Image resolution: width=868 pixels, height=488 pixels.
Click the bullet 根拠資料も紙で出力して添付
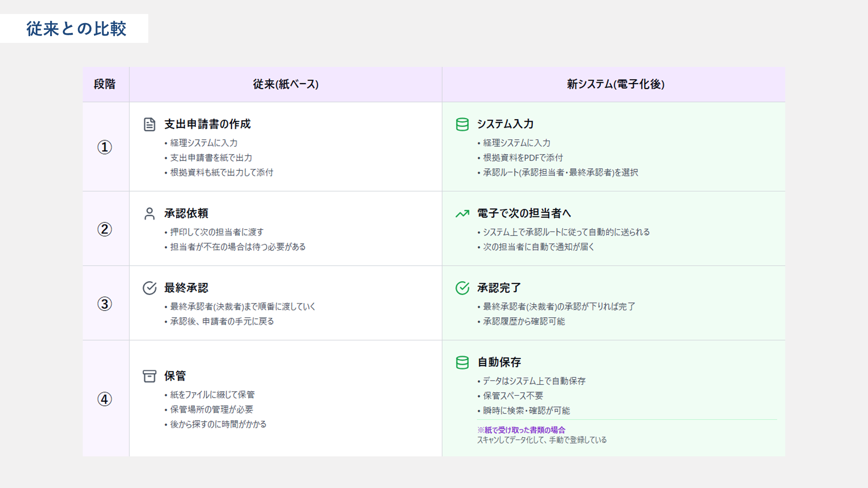219,173
